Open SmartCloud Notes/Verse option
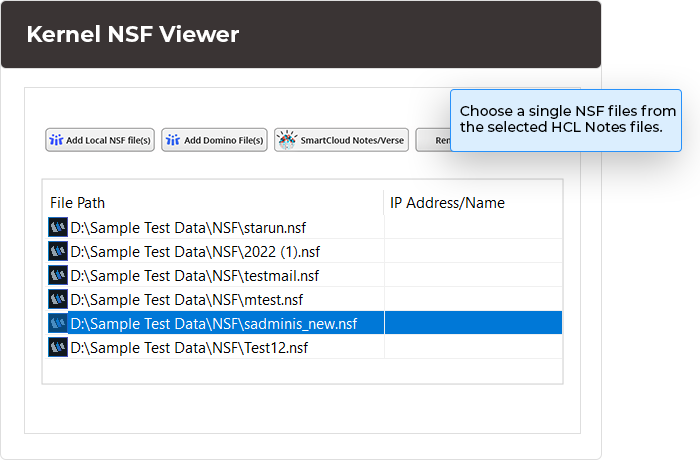Image resolution: width=700 pixels, height=460 pixels. [341, 140]
